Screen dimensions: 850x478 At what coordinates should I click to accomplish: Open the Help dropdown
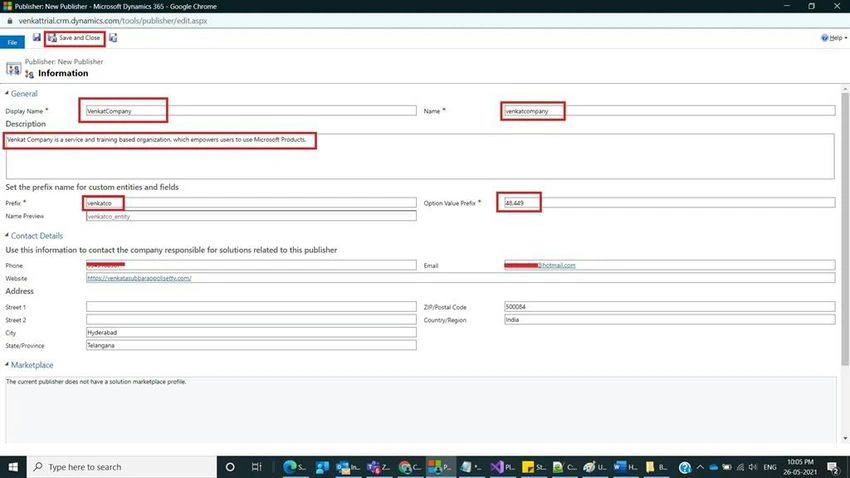pyautogui.click(x=834, y=38)
